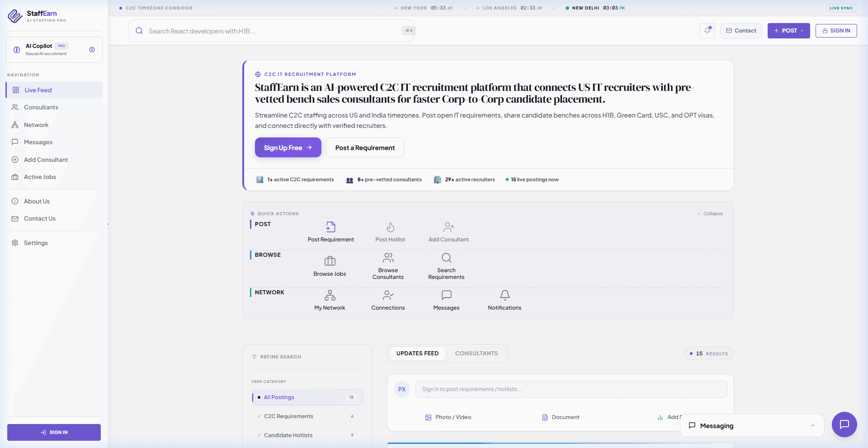Screen dimensions: 868x448
Task: Select All Postings feed category
Action: click(x=307, y=397)
